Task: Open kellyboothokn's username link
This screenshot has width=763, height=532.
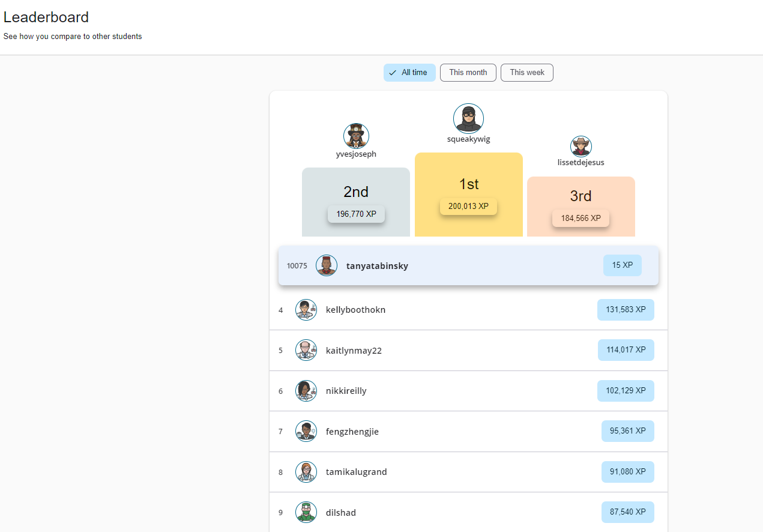Action: [355, 310]
